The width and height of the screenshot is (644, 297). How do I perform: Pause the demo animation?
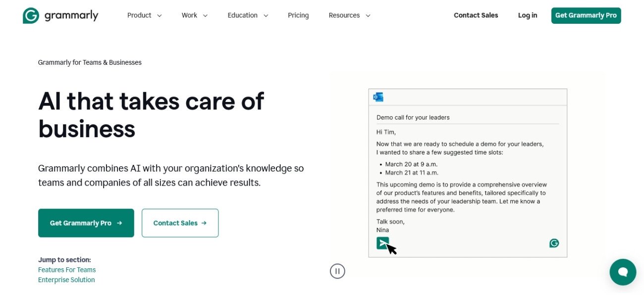pyautogui.click(x=337, y=271)
